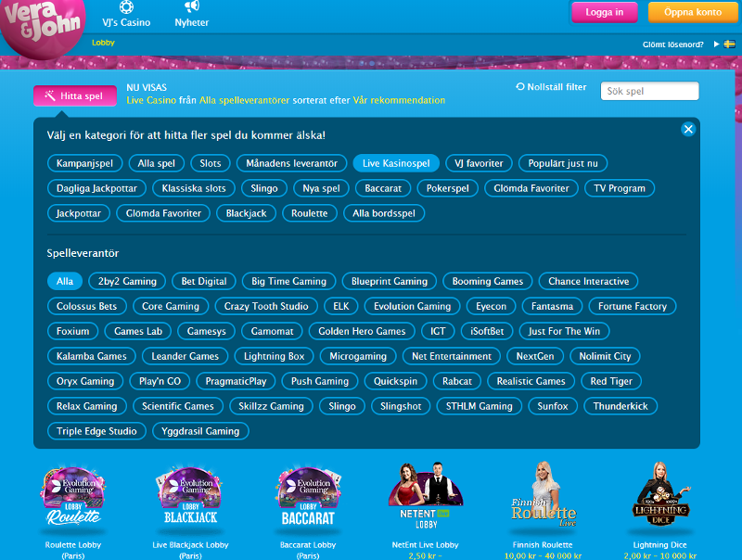Click the Sök spel search field
The image size is (742, 560).
tap(649, 91)
